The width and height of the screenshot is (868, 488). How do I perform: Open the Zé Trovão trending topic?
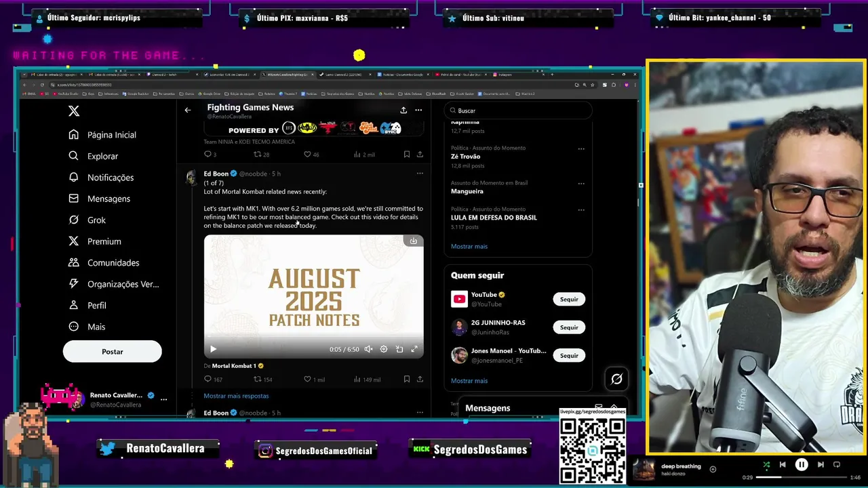coord(465,157)
